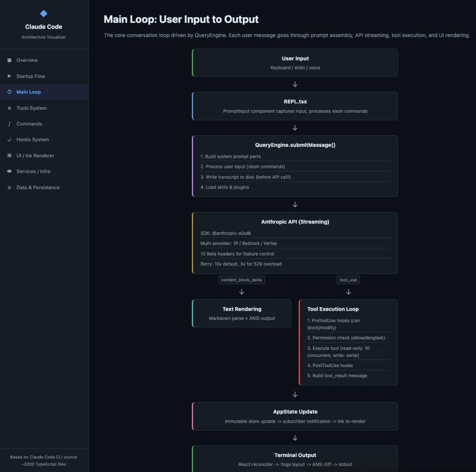This screenshot has height=472, width=476.
Task: Click the Execute tool step
Action: click(349, 352)
